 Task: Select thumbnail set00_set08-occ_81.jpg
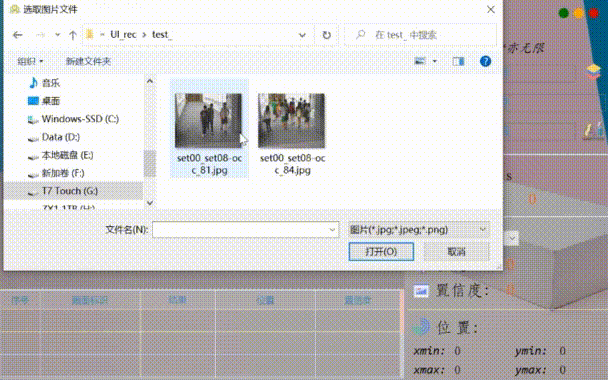pyautogui.click(x=209, y=129)
